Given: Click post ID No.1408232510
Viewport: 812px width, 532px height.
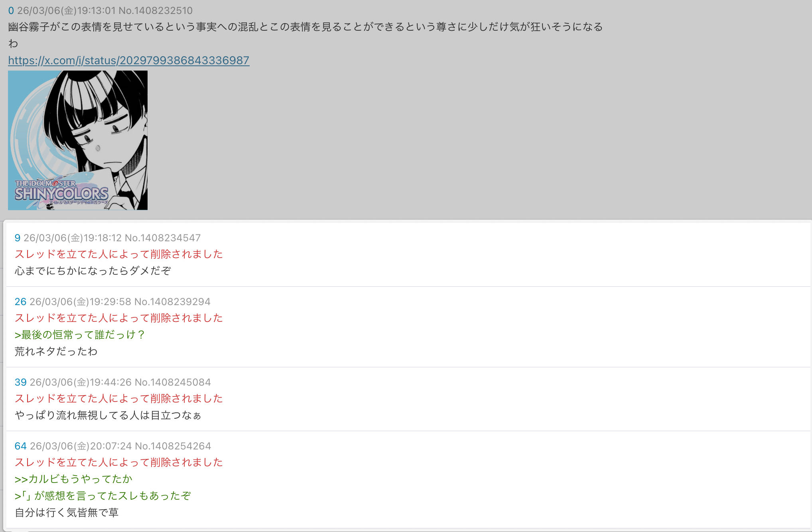Looking at the screenshot, I should (156, 10).
